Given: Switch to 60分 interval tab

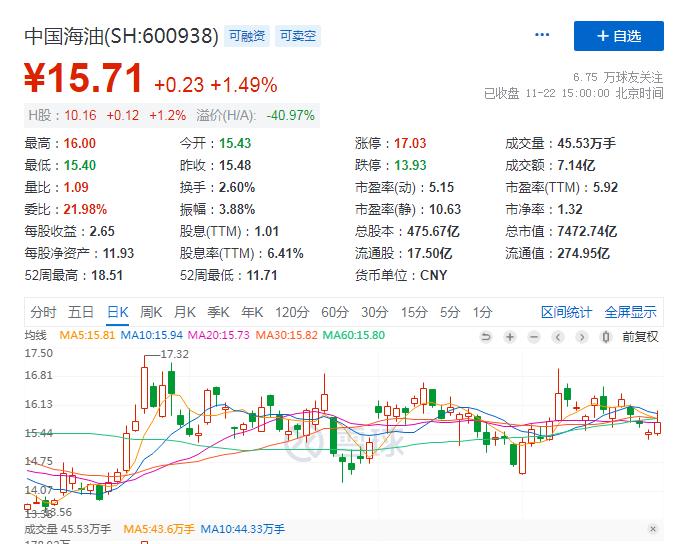Looking at the screenshot, I should 335,312.
